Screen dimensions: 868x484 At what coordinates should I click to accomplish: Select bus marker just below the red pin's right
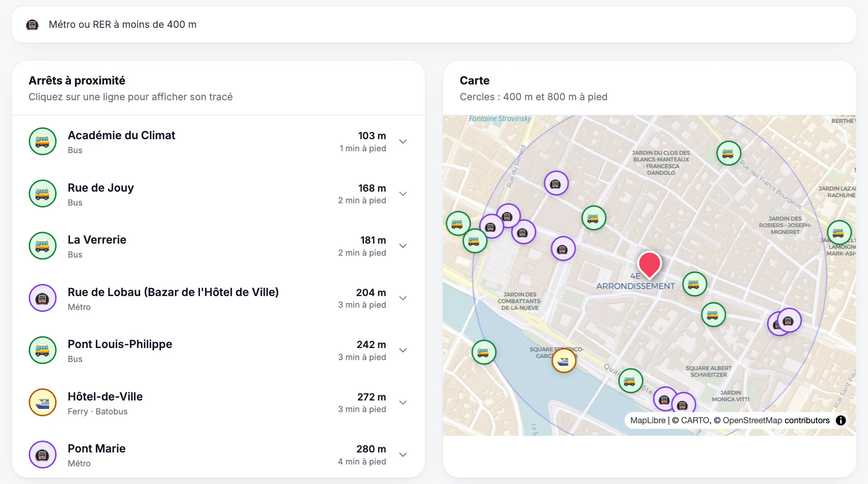click(713, 315)
